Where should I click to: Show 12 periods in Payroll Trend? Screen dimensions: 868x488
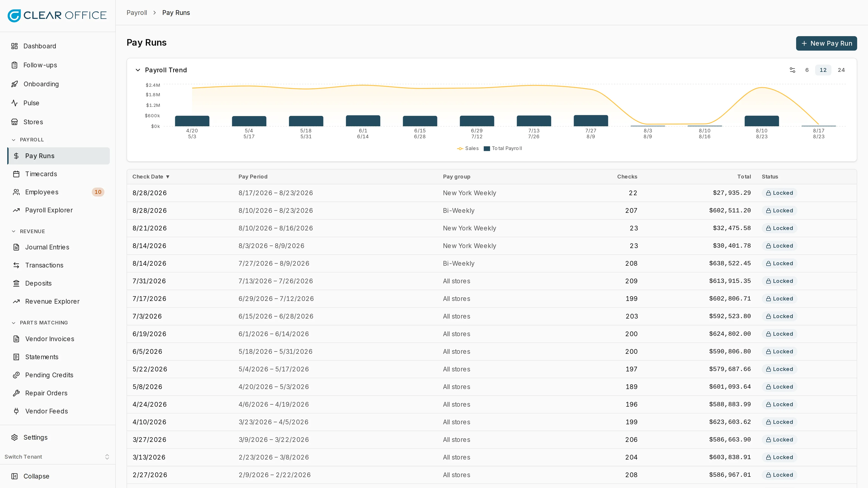point(823,70)
